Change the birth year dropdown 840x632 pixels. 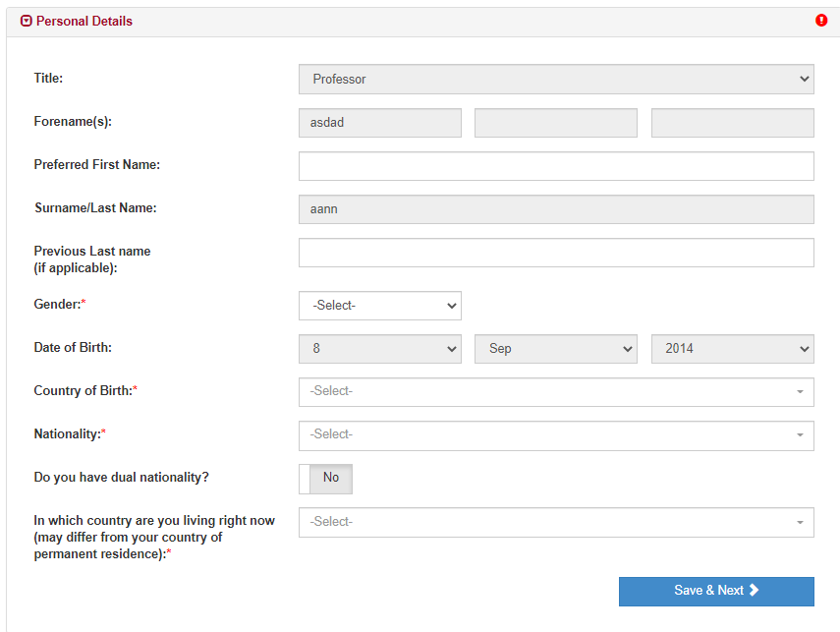(x=732, y=349)
